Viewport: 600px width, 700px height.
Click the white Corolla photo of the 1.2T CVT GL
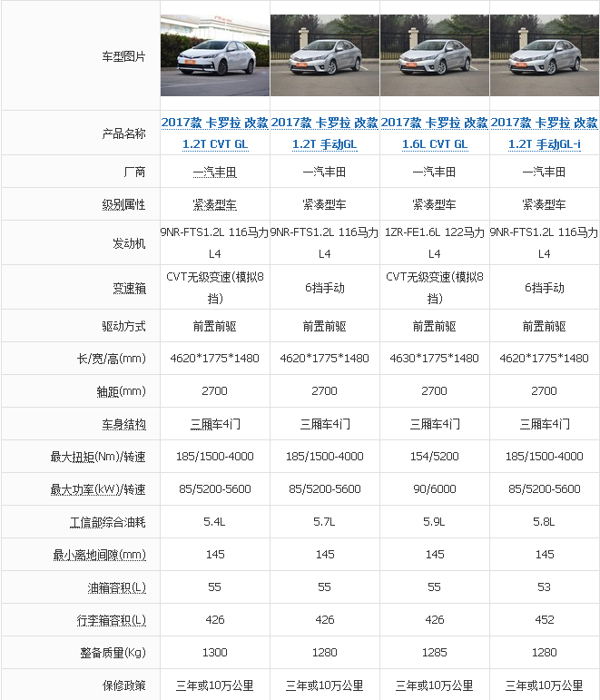click(215, 55)
